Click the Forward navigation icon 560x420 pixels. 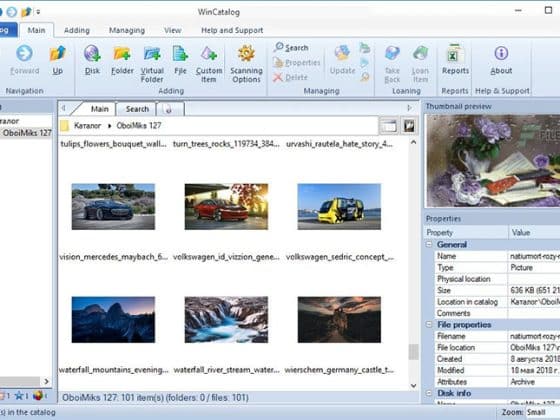[24, 54]
